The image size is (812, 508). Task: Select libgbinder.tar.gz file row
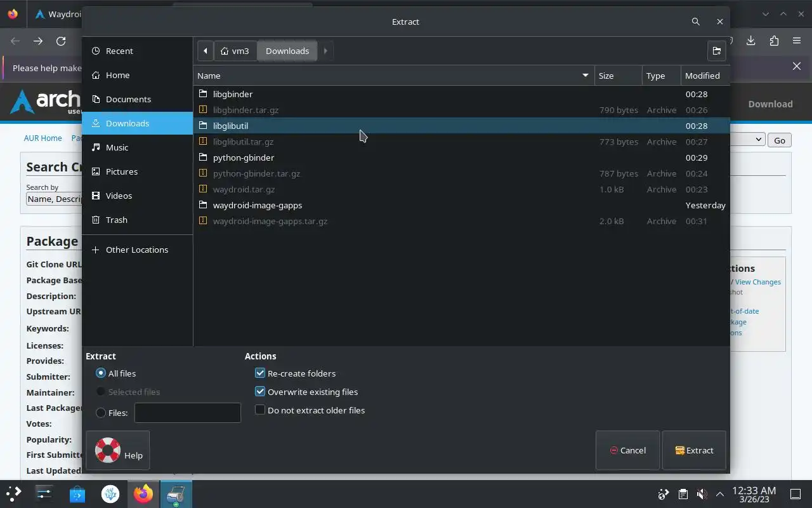pyautogui.click(x=461, y=110)
